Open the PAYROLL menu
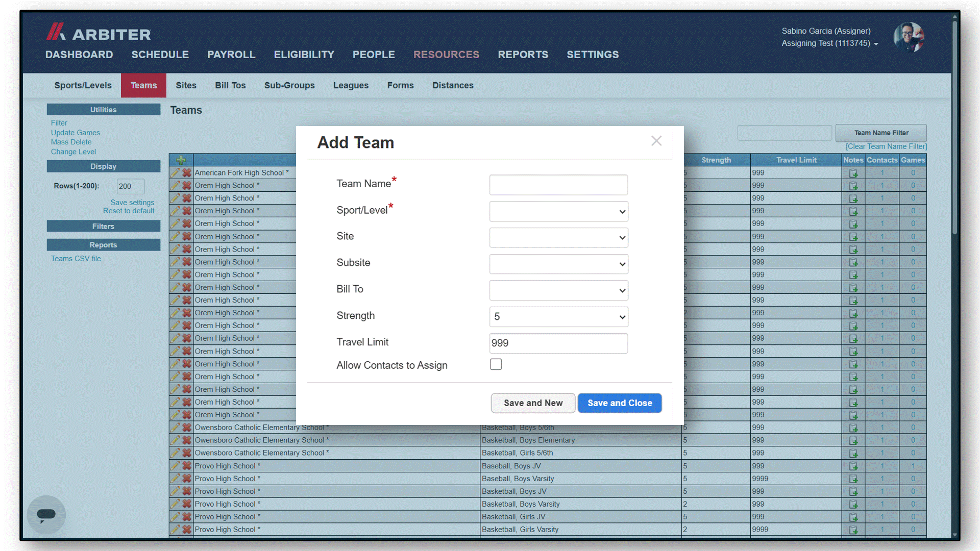This screenshot has height=551, width=980. (x=231, y=55)
